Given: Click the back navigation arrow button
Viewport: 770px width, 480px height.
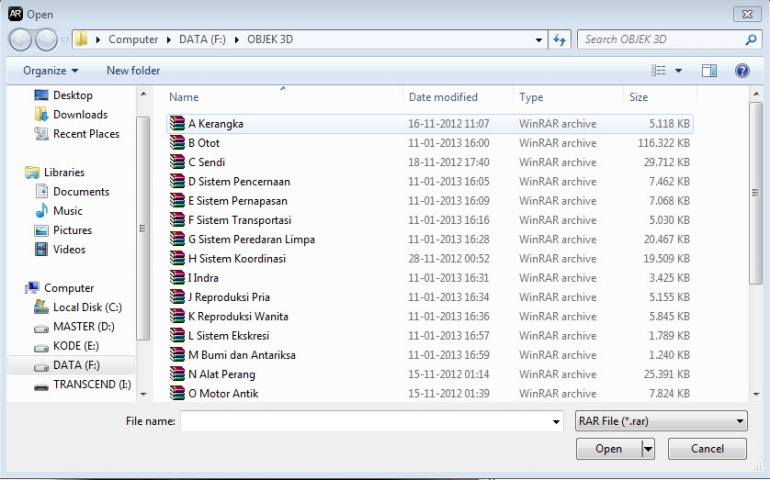Looking at the screenshot, I should tap(21, 40).
